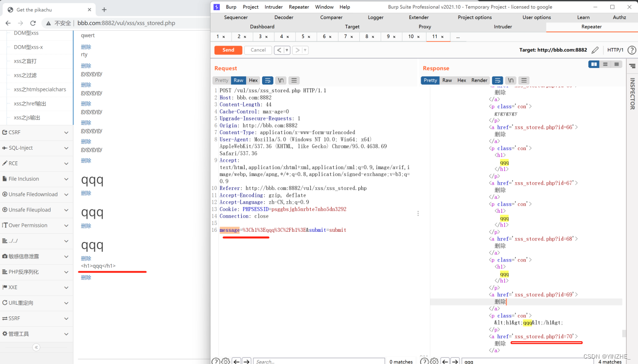Viewport: 638px width, 364px height.
Task: Open Response viewer hamburger options menu
Action: click(524, 80)
